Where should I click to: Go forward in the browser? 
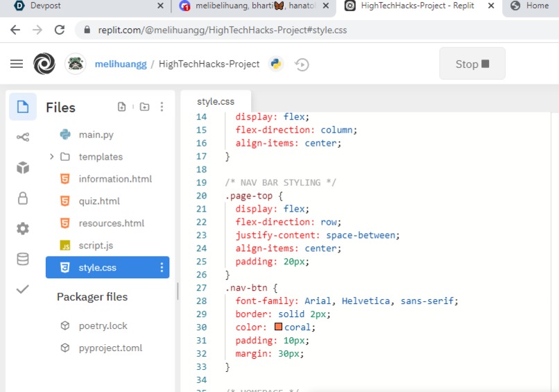[x=37, y=30]
